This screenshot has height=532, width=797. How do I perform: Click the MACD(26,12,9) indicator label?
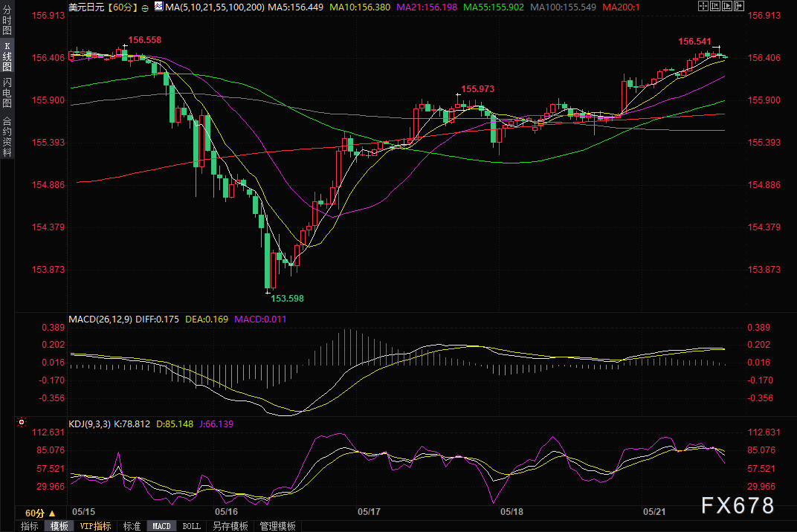pos(100,319)
